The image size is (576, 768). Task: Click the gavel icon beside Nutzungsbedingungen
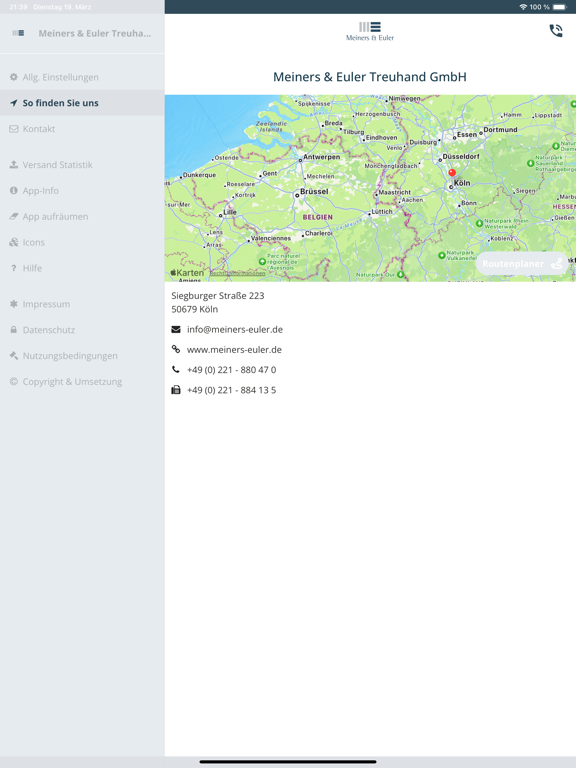tap(14, 356)
